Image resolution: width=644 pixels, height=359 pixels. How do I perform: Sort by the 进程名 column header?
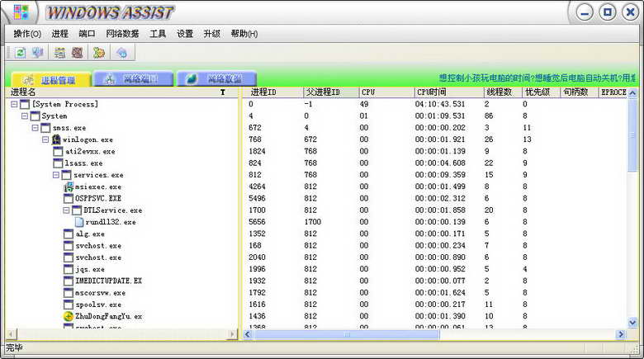(122, 92)
